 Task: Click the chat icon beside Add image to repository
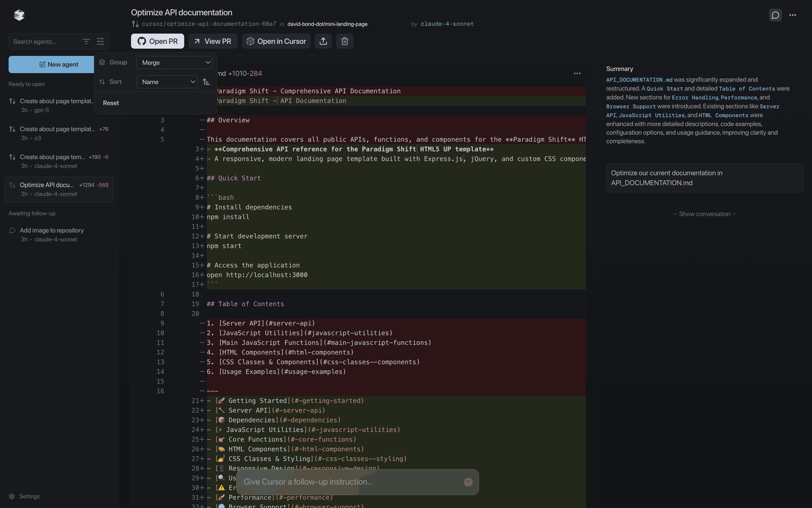12,230
